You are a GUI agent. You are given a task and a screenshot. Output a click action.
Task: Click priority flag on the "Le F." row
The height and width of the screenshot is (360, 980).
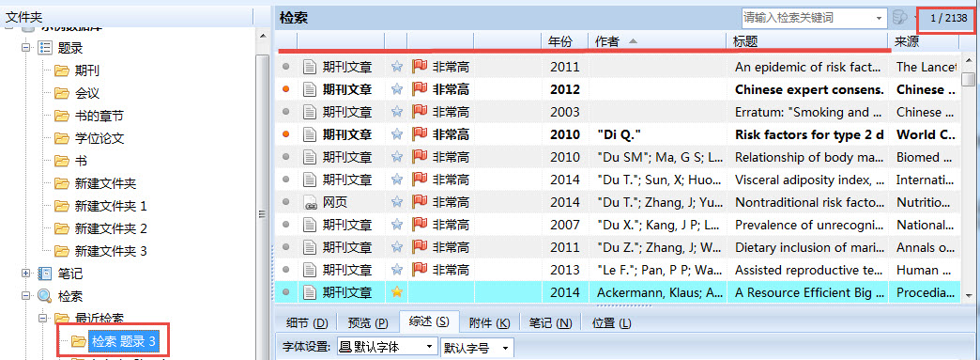tap(419, 270)
